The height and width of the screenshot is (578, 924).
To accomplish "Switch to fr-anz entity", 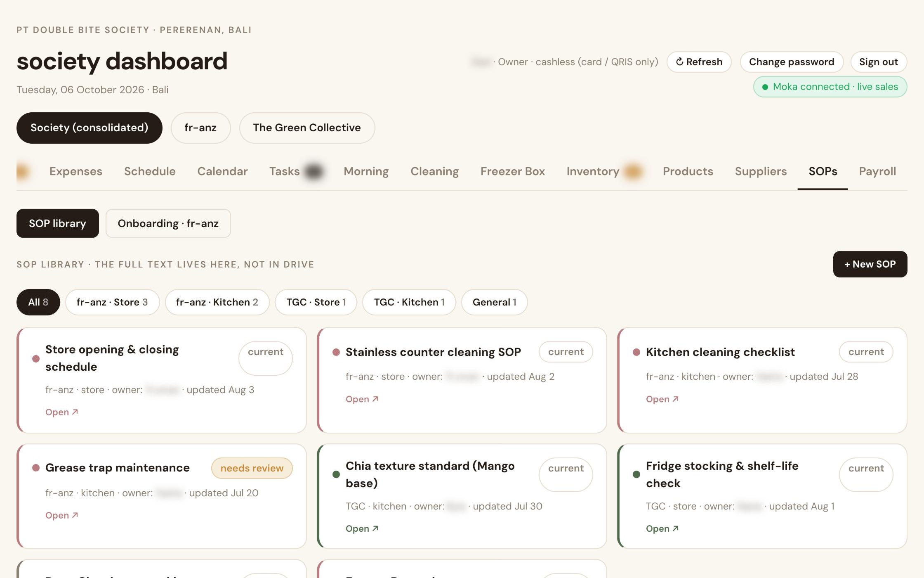I will [x=200, y=128].
